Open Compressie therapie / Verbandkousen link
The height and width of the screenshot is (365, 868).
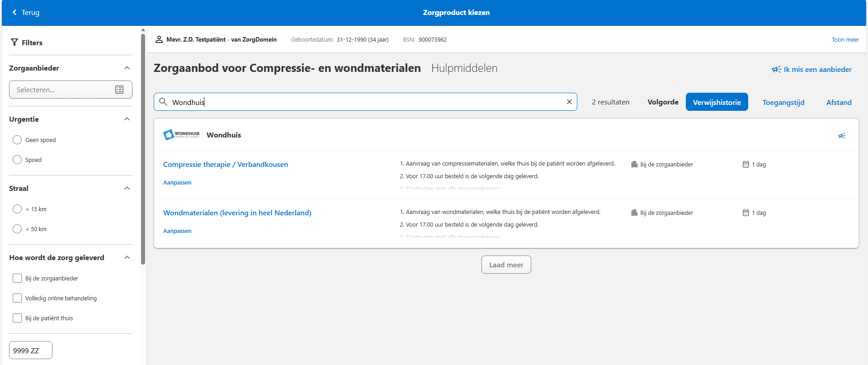coord(225,164)
